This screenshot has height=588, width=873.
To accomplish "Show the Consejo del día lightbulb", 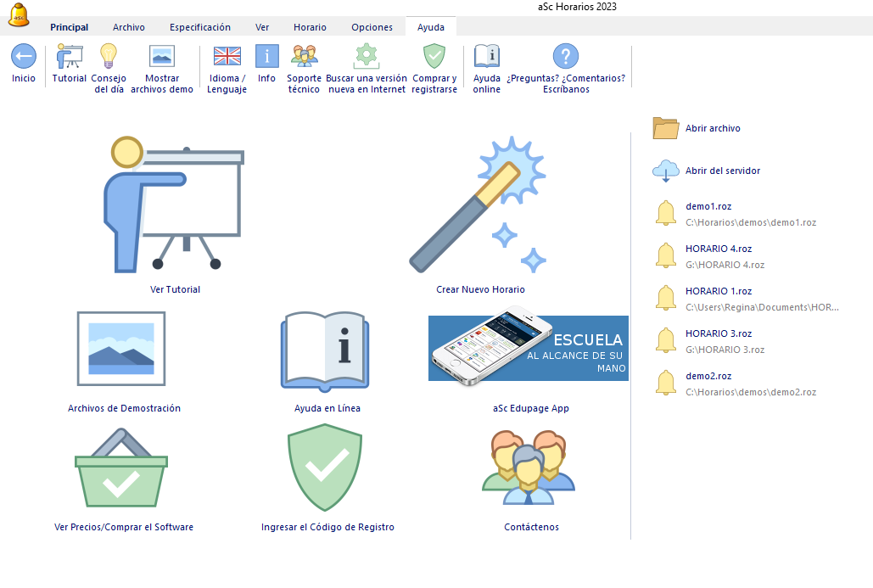I will (109, 56).
